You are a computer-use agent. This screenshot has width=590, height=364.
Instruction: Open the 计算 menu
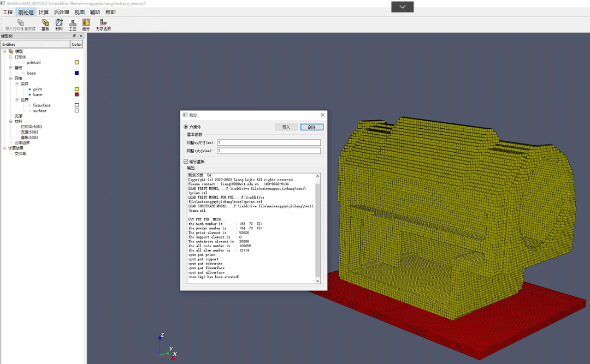pyautogui.click(x=43, y=12)
